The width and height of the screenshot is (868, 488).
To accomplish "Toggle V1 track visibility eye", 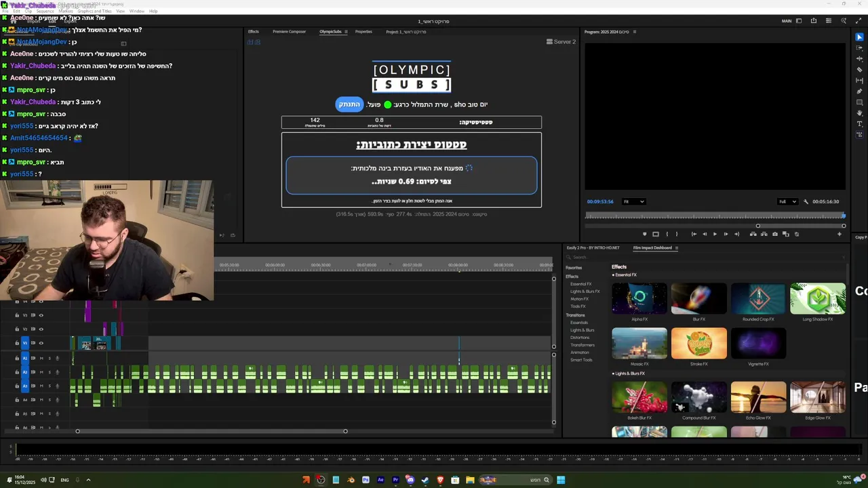I will point(41,343).
